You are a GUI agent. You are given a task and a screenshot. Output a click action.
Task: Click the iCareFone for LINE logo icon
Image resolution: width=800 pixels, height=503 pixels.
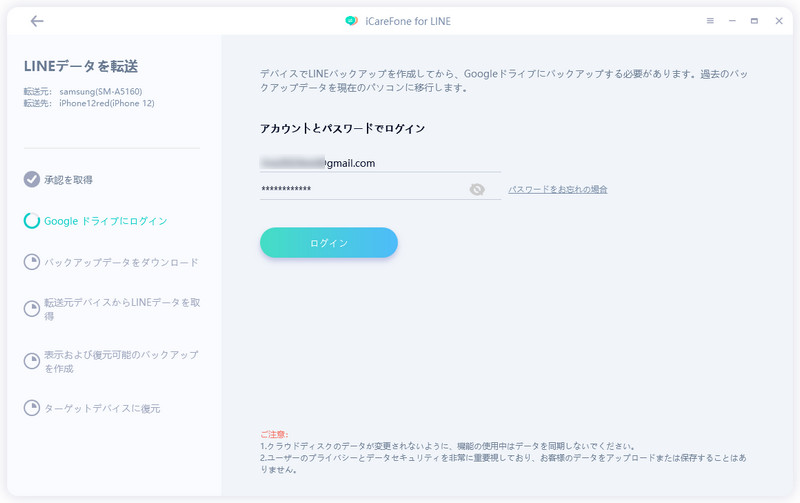point(351,21)
